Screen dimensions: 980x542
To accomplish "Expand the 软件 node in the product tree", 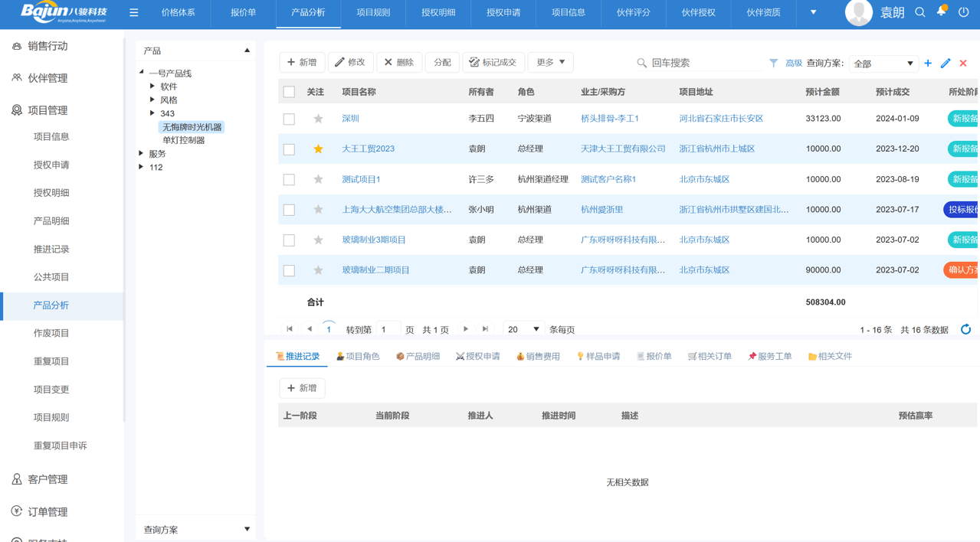I will (x=152, y=86).
